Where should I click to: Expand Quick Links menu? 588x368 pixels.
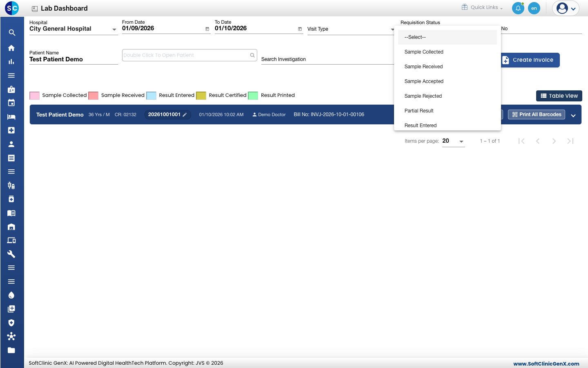482,7
